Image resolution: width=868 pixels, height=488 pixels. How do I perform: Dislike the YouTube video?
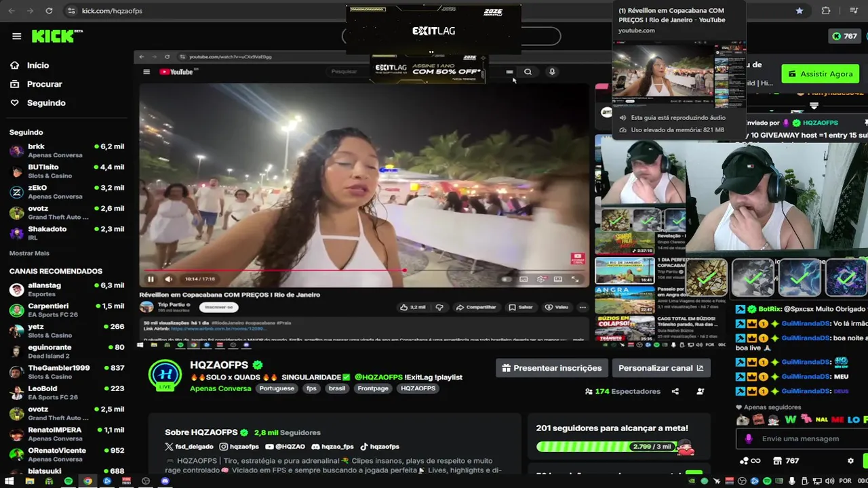click(439, 307)
